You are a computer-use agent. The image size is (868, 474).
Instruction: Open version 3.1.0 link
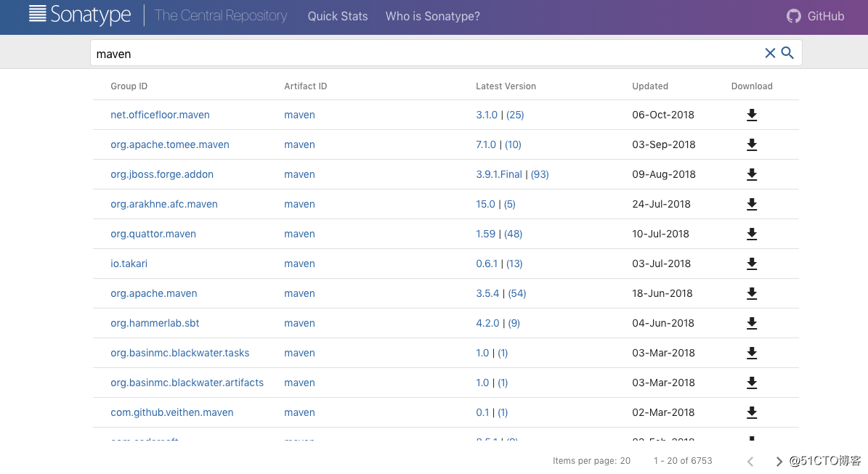point(487,115)
